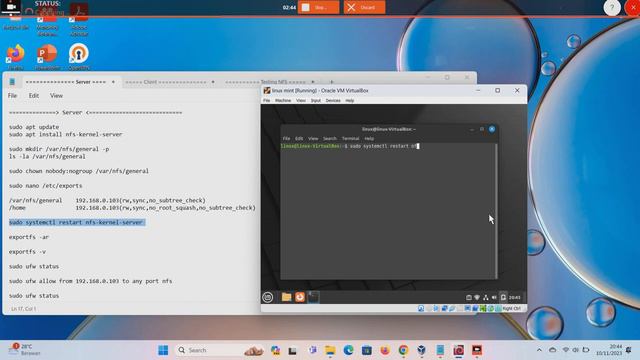Open Windows Start menu
The image size is (640, 360).
[x=163, y=350]
